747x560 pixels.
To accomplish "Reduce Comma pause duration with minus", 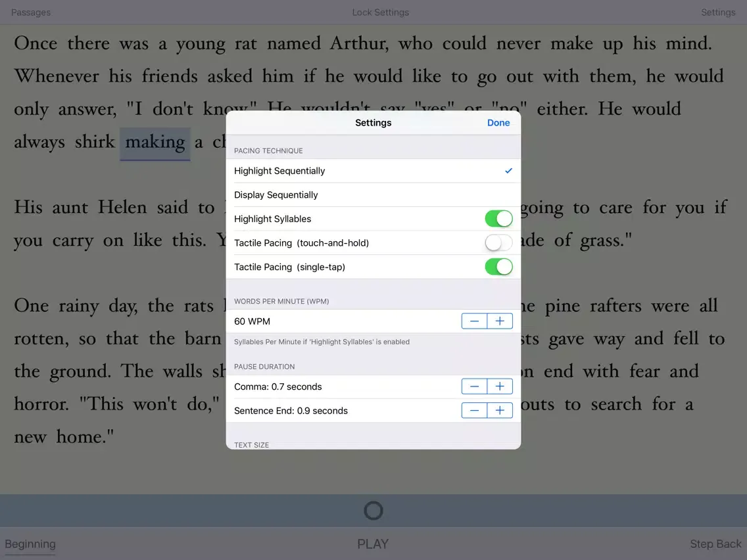I will tap(475, 386).
